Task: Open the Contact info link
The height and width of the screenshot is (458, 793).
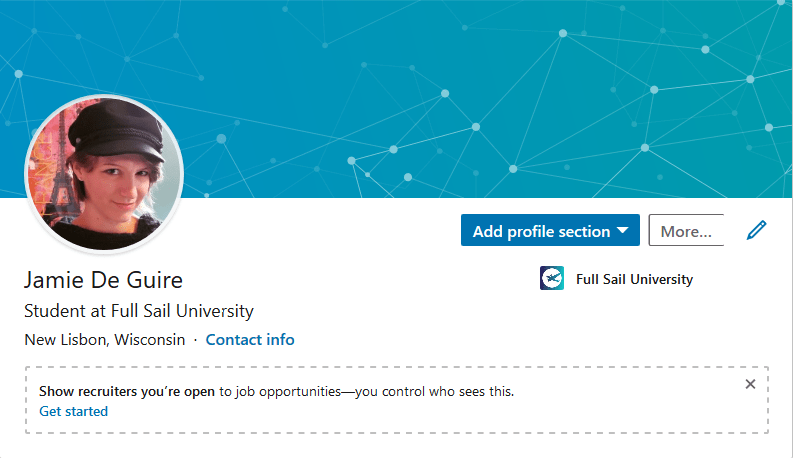Action: [x=250, y=339]
